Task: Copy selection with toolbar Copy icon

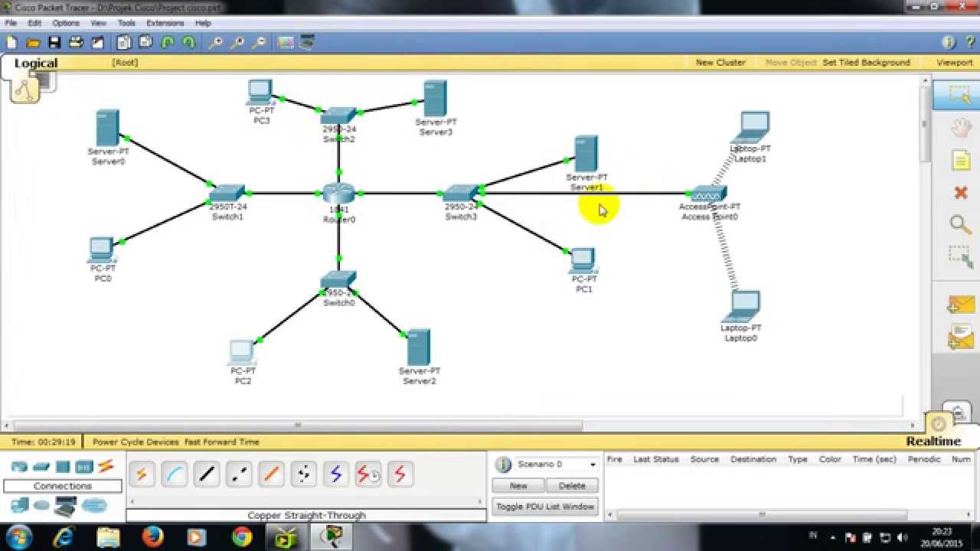Action: click(x=124, y=43)
